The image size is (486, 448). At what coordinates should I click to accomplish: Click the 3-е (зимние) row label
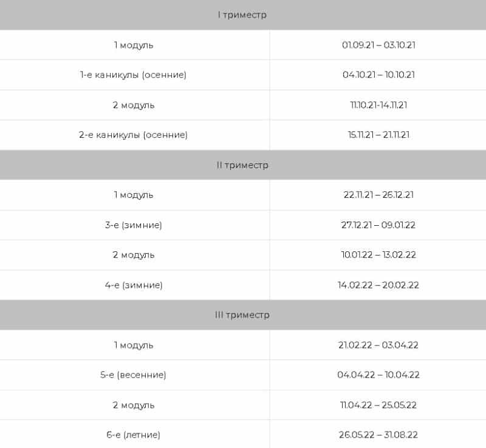[133, 225]
